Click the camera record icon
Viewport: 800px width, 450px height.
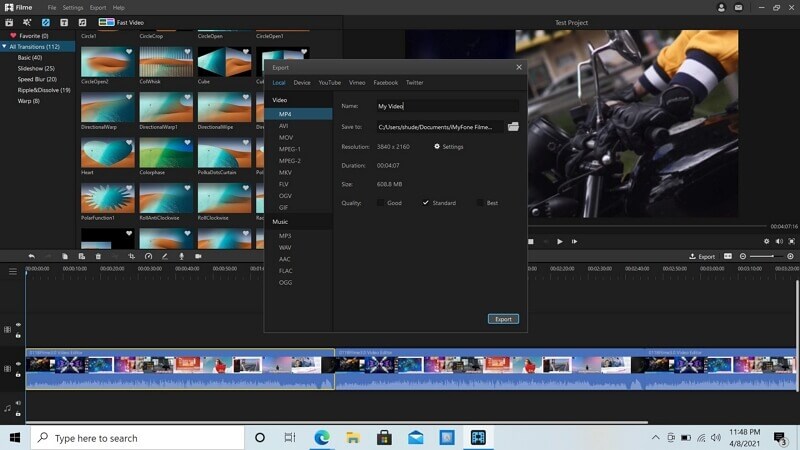(x=198, y=256)
